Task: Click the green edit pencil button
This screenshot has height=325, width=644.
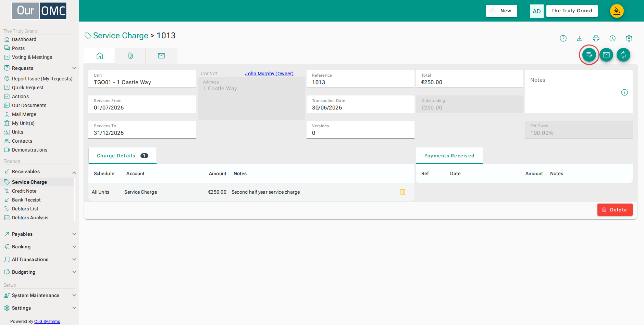Action: (589, 55)
